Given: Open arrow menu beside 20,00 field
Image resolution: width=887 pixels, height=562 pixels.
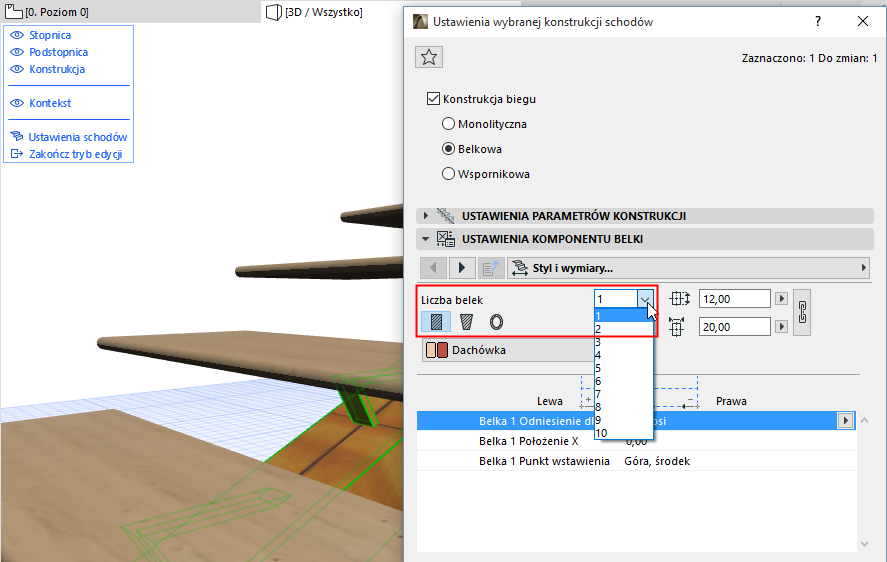Looking at the screenshot, I should (x=781, y=326).
